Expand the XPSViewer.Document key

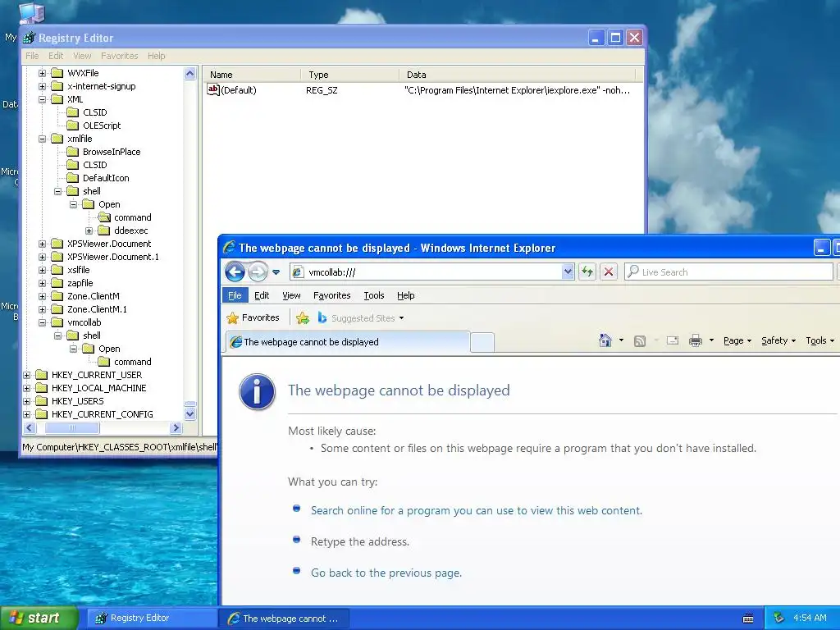[43, 244]
